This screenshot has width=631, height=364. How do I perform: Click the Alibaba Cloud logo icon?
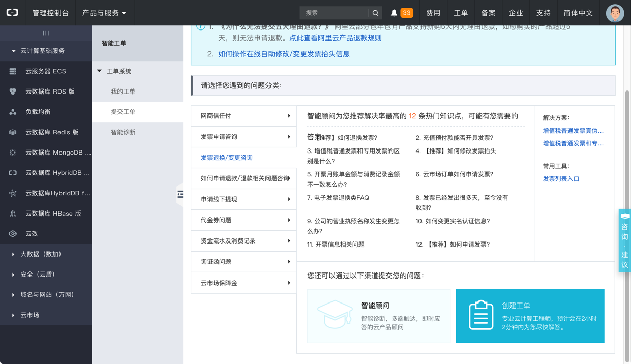[12, 13]
